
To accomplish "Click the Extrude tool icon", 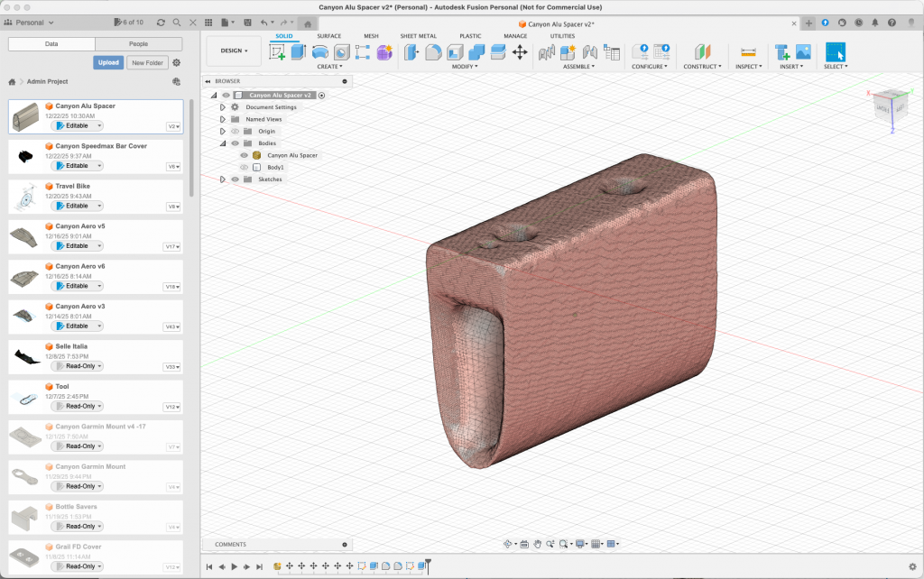I will click(x=299, y=52).
